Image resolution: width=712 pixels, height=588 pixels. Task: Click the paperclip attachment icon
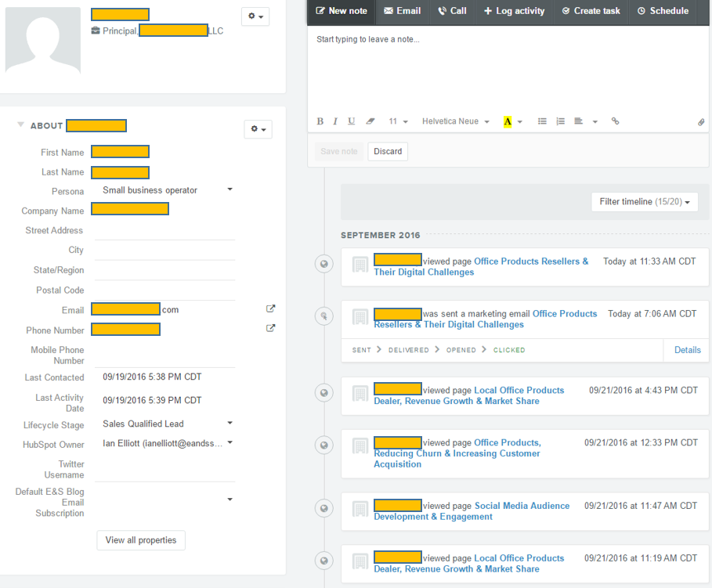pyautogui.click(x=701, y=122)
